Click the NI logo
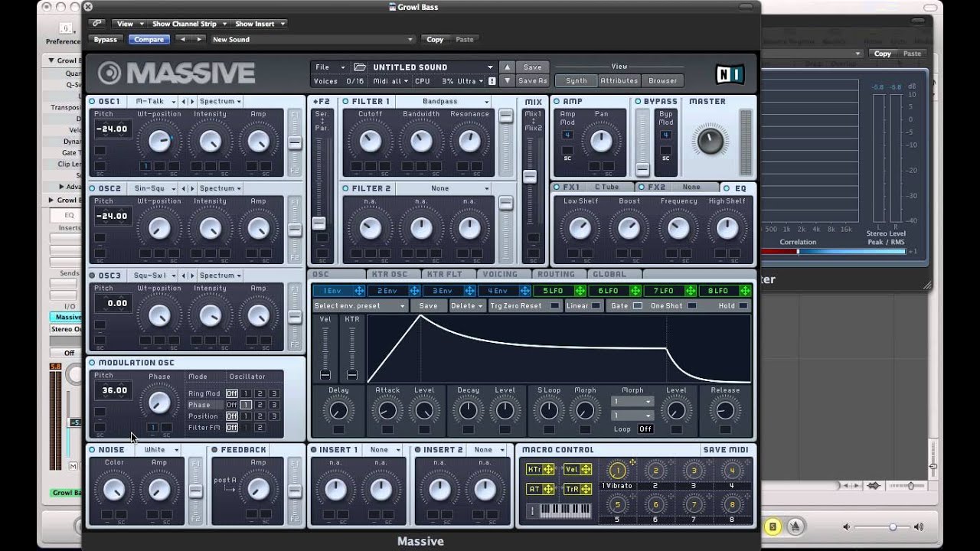The image size is (980, 551). coord(730,73)
